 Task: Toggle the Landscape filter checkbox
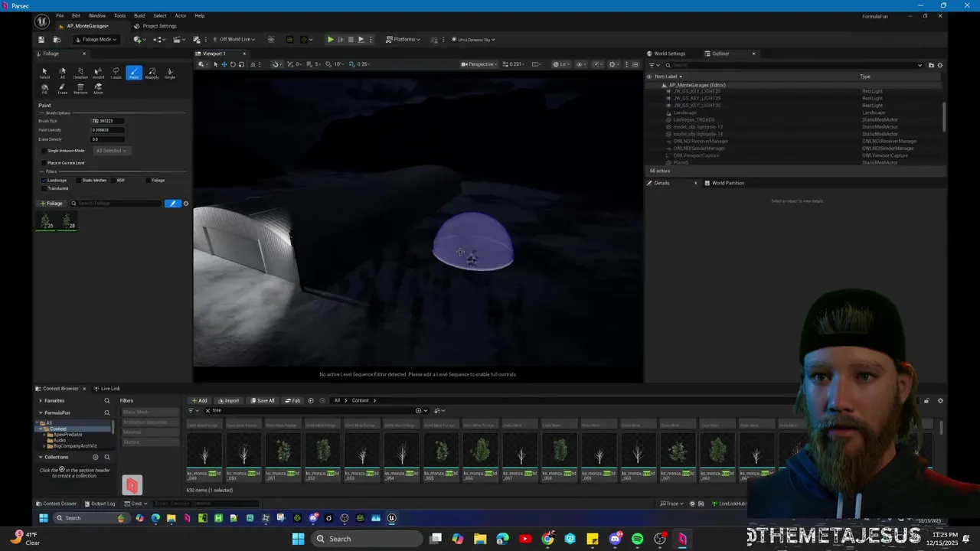click(x=44, y=181)
